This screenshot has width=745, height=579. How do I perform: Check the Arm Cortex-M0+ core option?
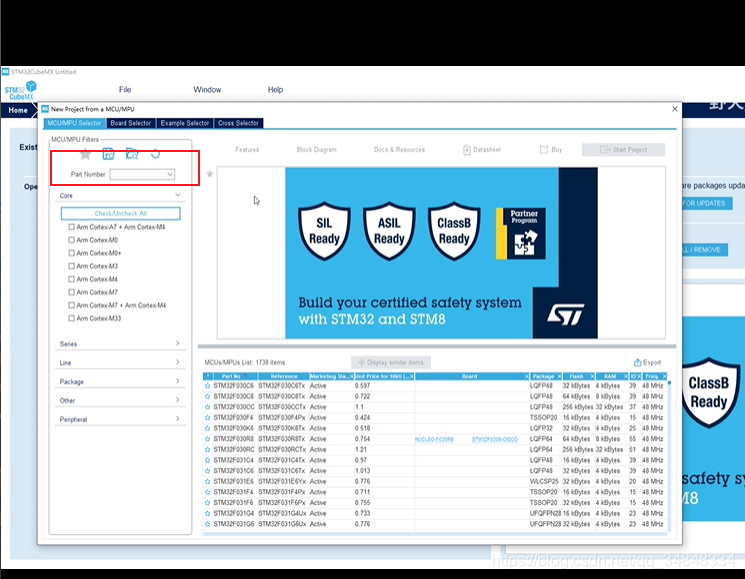[x=71, y=253]
